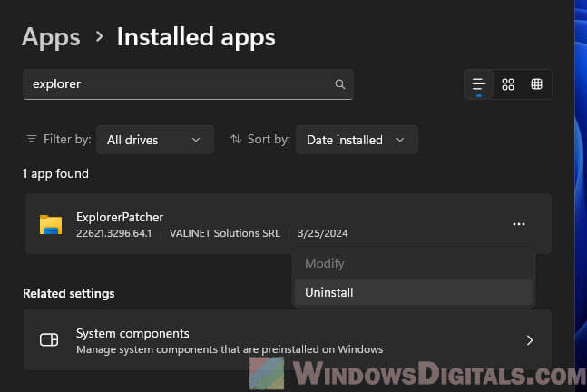Screen dimensions: 587x392
Task: Click version number 22621.3296.64.1
Action: (113, 233)
